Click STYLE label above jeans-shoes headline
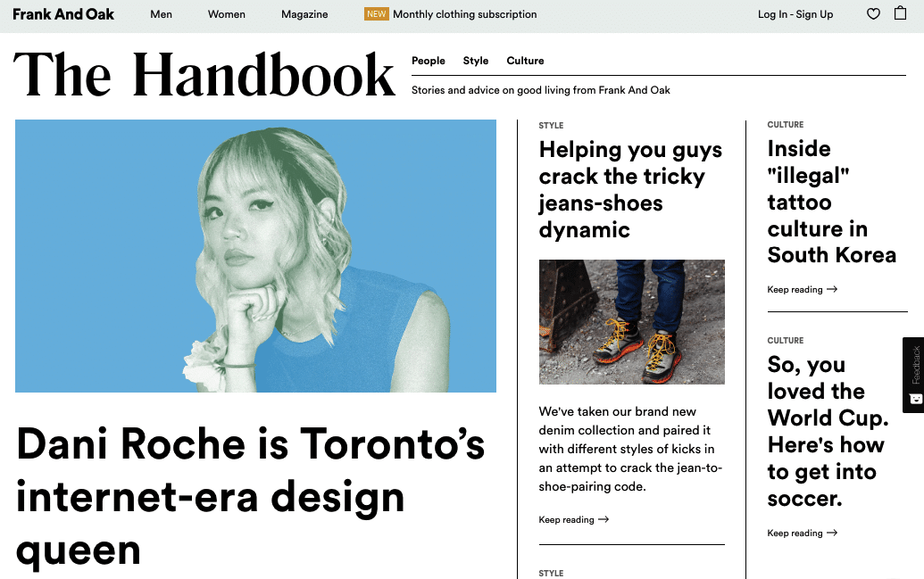Screen dimensions: 924x579 pyautogui.click(x=551, y=126)
